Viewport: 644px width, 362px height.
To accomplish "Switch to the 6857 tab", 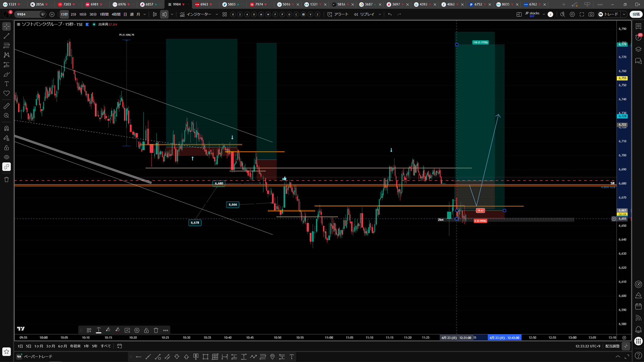I will [149, 4].
